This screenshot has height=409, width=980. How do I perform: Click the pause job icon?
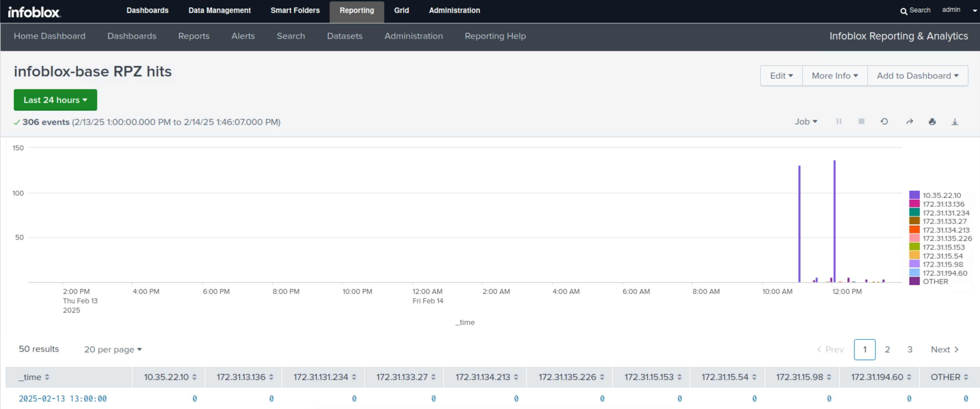tap(838, 121)
